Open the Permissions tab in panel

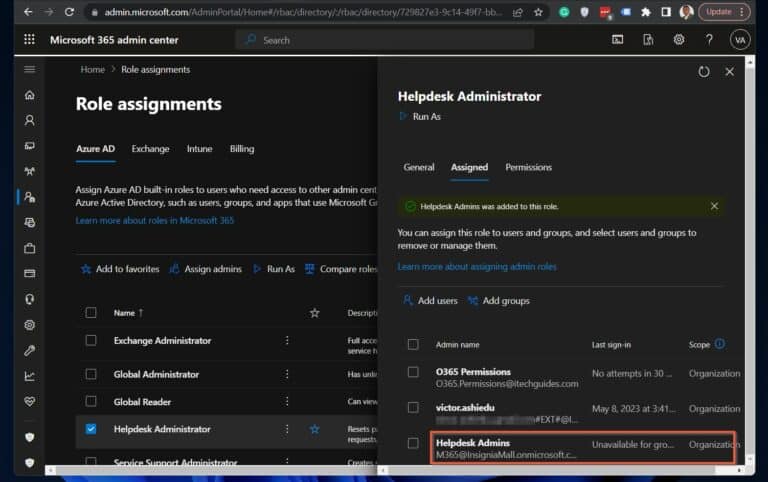(x=528, y=168)
